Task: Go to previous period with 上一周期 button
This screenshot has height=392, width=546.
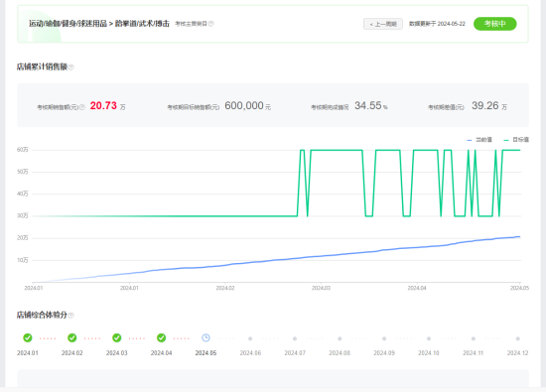Action: (383, 24)
